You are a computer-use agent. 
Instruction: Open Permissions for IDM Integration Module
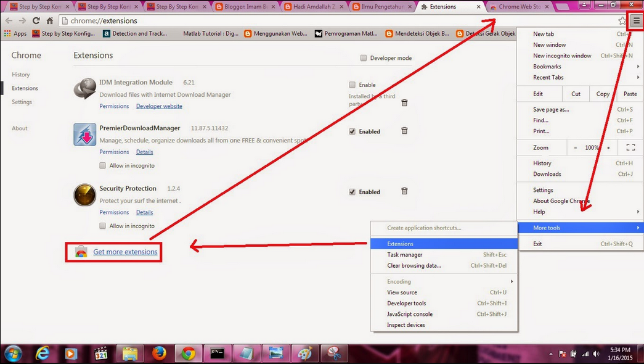[x=114, y=106]
